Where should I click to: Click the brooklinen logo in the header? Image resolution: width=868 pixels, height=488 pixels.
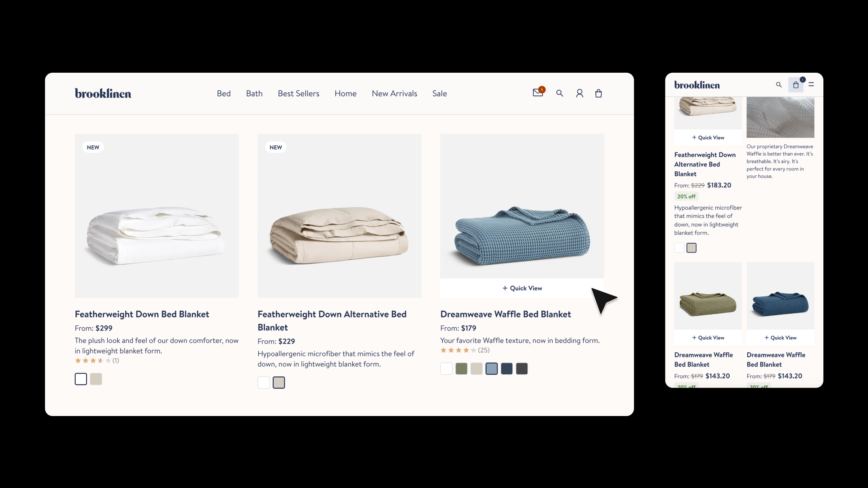103,93
